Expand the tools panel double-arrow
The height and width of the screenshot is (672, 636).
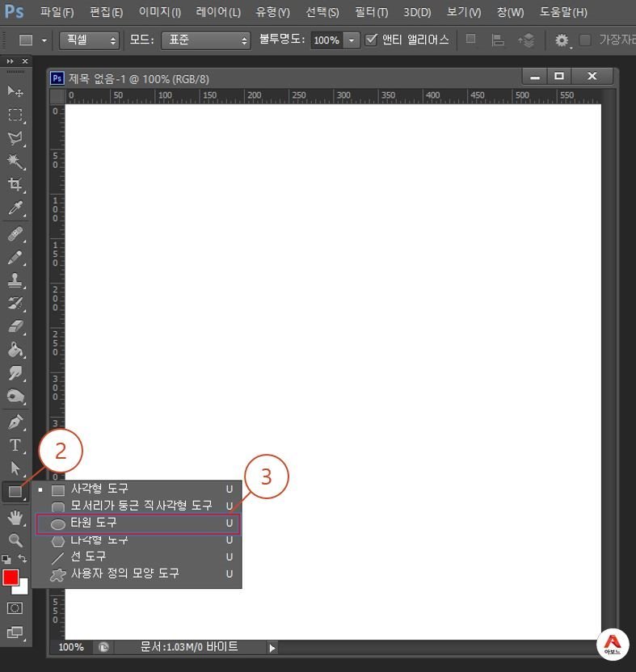pyautogui.click(x=11, y=61)
